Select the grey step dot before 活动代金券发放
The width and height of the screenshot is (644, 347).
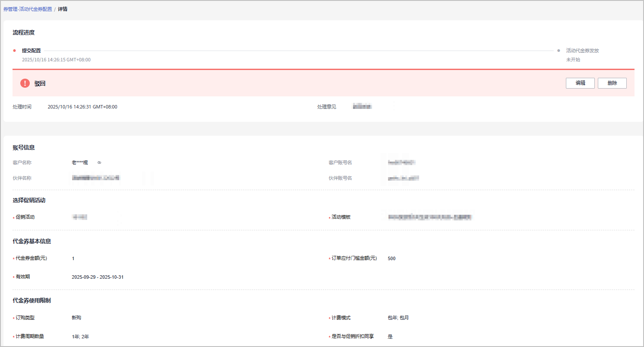click(x=559, y=51)
